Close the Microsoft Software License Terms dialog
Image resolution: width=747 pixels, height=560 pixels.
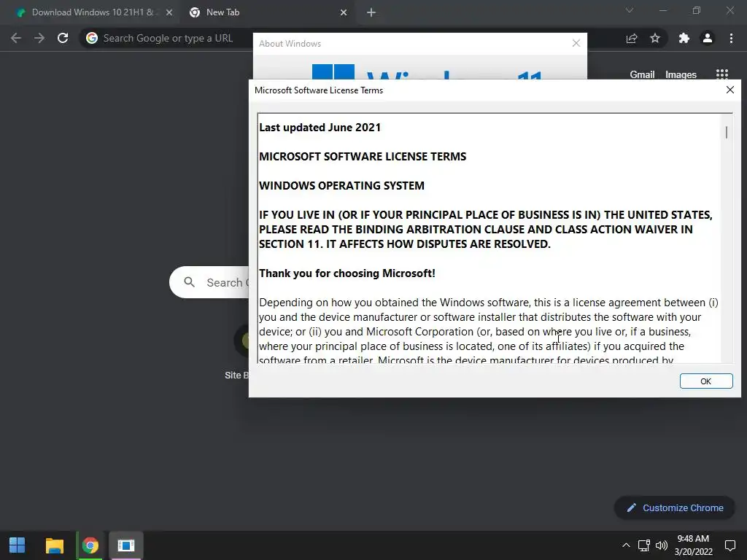click(729, 90)
